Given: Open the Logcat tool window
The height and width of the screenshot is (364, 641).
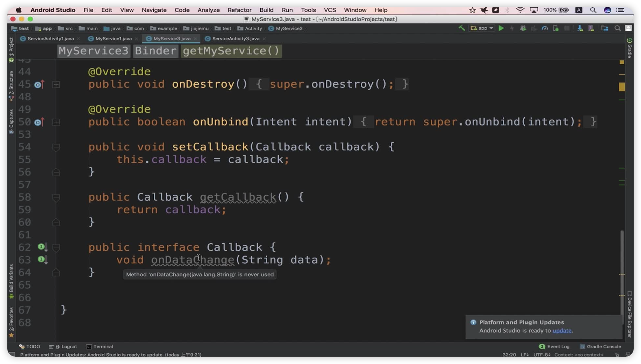Looking at the screenshot, I should point(63,347).
